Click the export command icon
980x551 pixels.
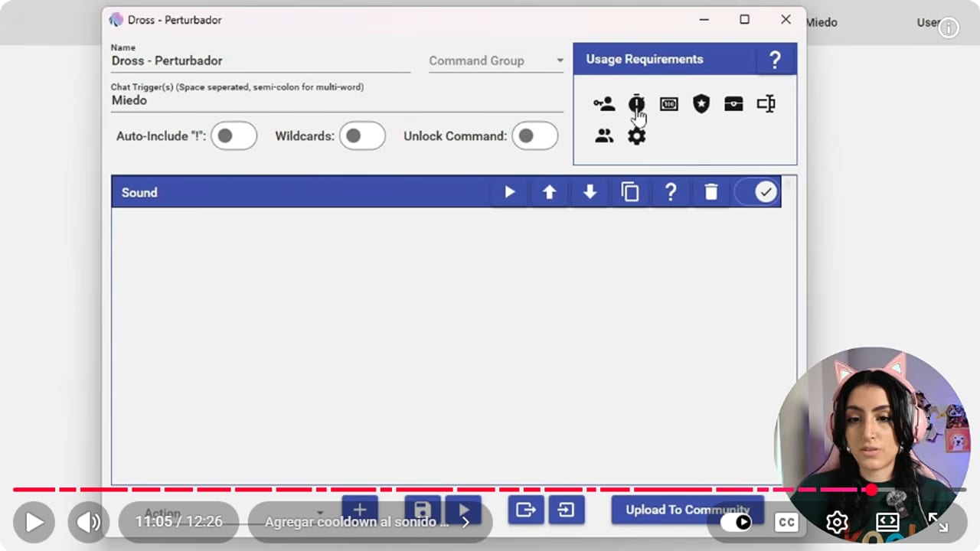coord(526,510)
